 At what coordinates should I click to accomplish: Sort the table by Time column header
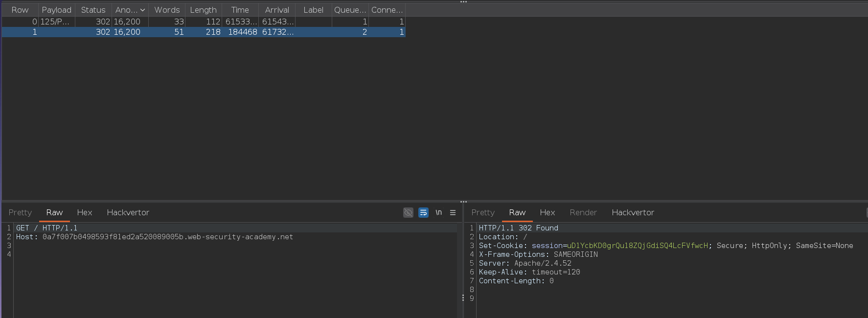pos(240,10)
